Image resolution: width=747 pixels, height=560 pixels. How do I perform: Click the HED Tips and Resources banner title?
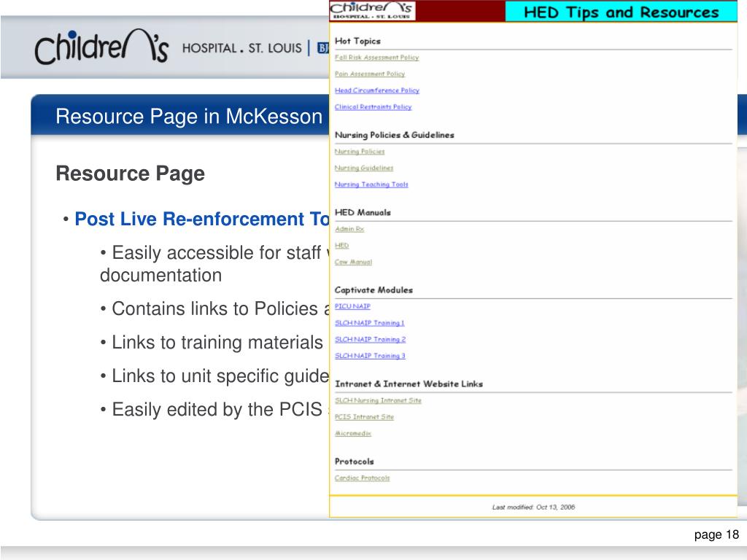pos(622,12)
